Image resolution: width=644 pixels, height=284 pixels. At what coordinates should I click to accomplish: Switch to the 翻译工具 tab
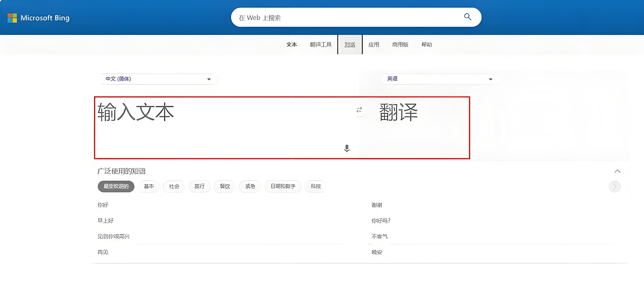point(320,45)
